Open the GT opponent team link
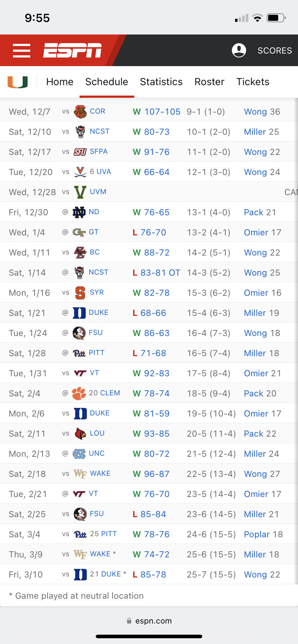The width and height of the screenshot is (298, 644). 94,232
